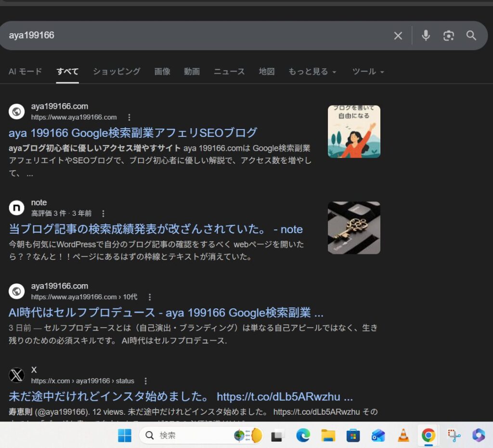This screenshot has height=448, width=493.
Task: Open the 'aya 199166 Google検索副業アフェリSEOブログ' link
Action: coord(133,133)
